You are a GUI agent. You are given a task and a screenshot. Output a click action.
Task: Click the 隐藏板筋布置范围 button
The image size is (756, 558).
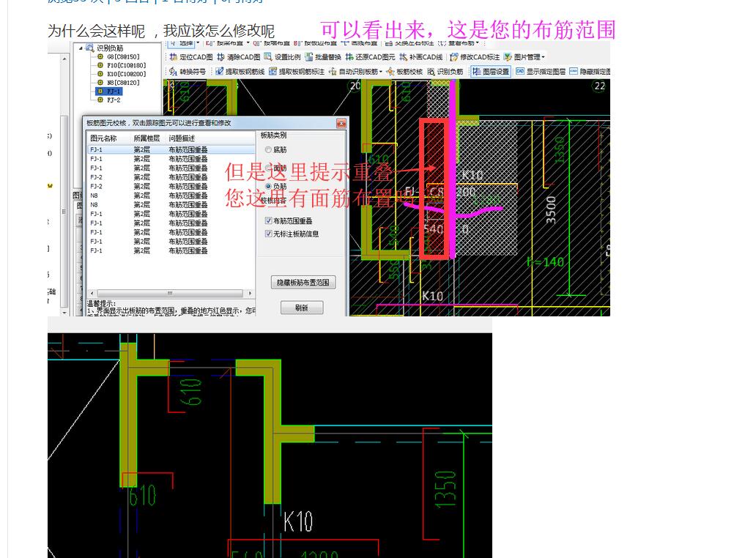(303, 283)
